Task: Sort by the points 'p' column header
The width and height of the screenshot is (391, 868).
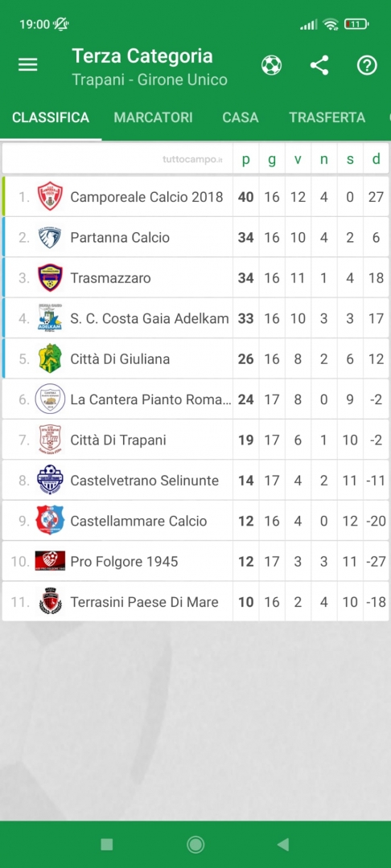Action: point(246,159)
